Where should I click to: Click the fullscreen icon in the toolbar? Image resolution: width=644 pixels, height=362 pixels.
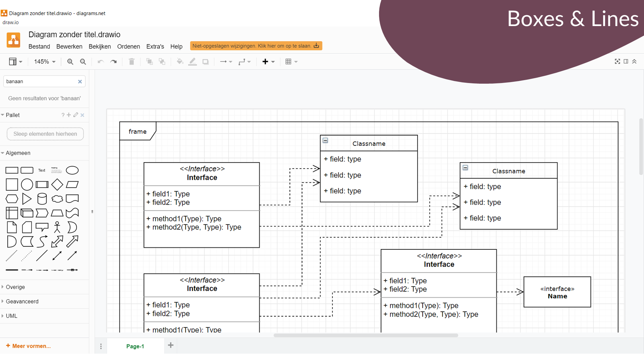pyautogui.click(x=617, y=61)
